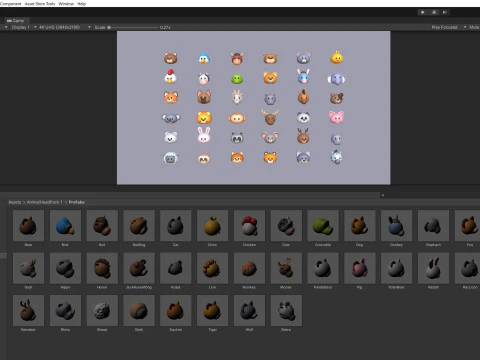Select the Sheep prefab thumbnail
The width and height of the screenshot is (480, 360).
(102, 310)
